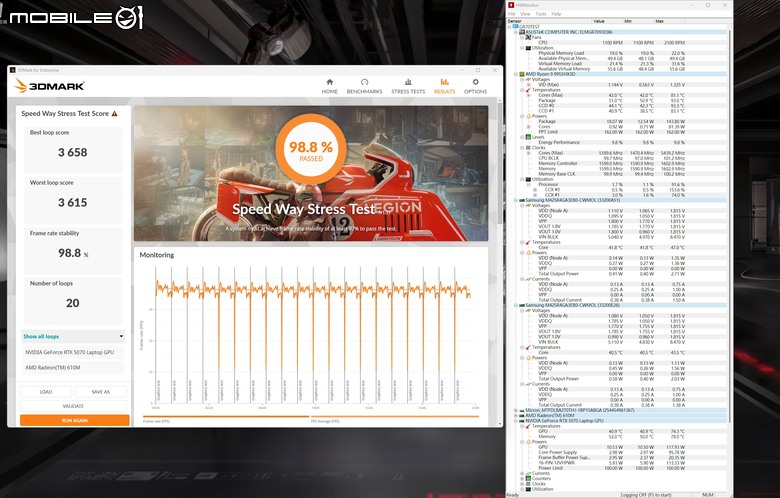Expand the AMD Radeon(TM) 610M node
Viewport: 780px width, 498px height.
pos(516,415)
